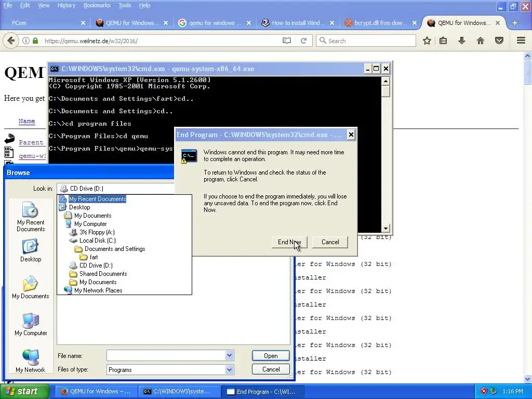Show bookmarks list icon
This screenshot has width=532, height=399.
443,41
